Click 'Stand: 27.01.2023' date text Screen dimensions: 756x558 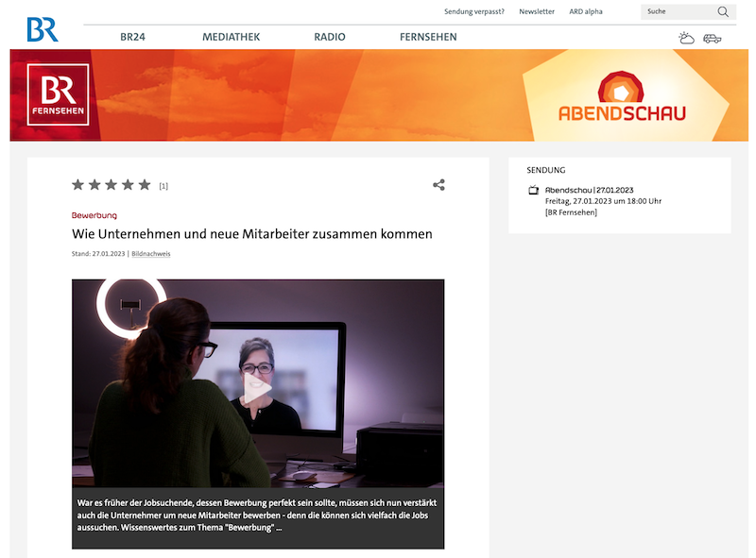coord(98,253)
